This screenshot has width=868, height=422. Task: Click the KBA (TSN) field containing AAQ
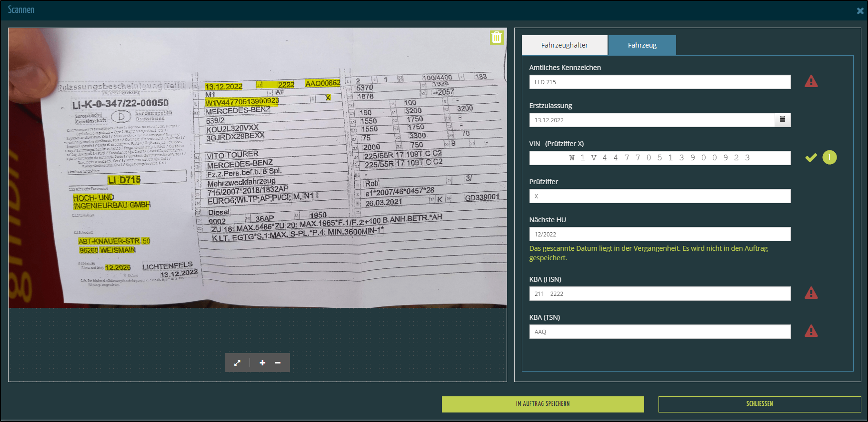click(659, 332)
